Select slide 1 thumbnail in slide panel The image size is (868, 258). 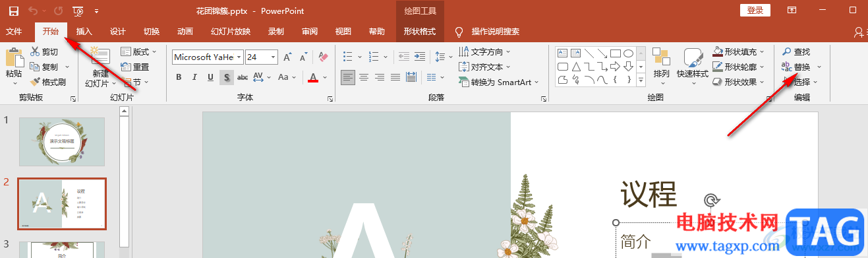click(61, 142)
